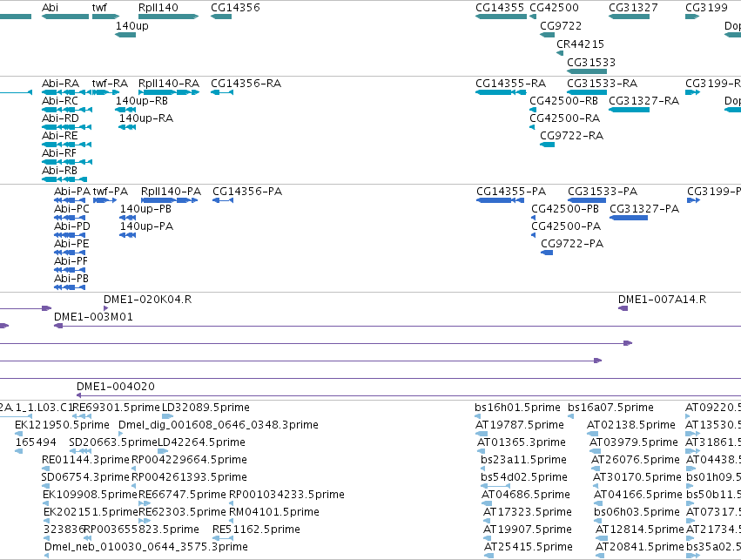
Task: Select the AT20841.5prime label
Action: tap(639, 547)
